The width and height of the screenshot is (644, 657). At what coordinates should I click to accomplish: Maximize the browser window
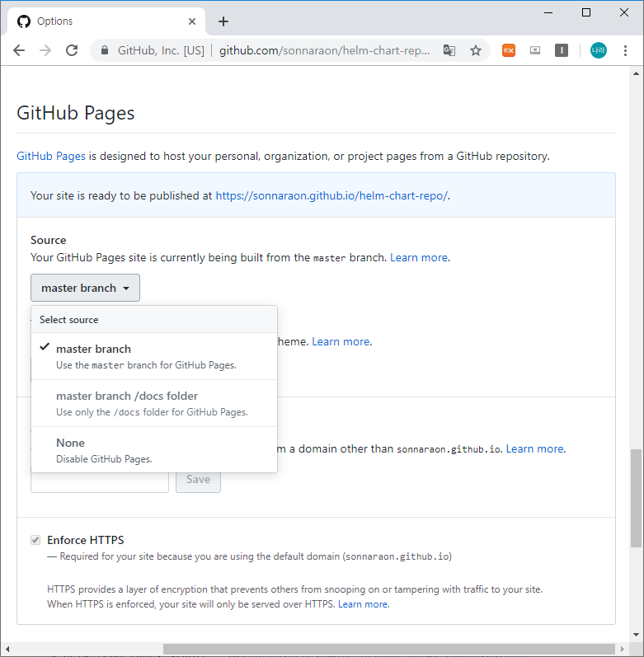[586, 12]
